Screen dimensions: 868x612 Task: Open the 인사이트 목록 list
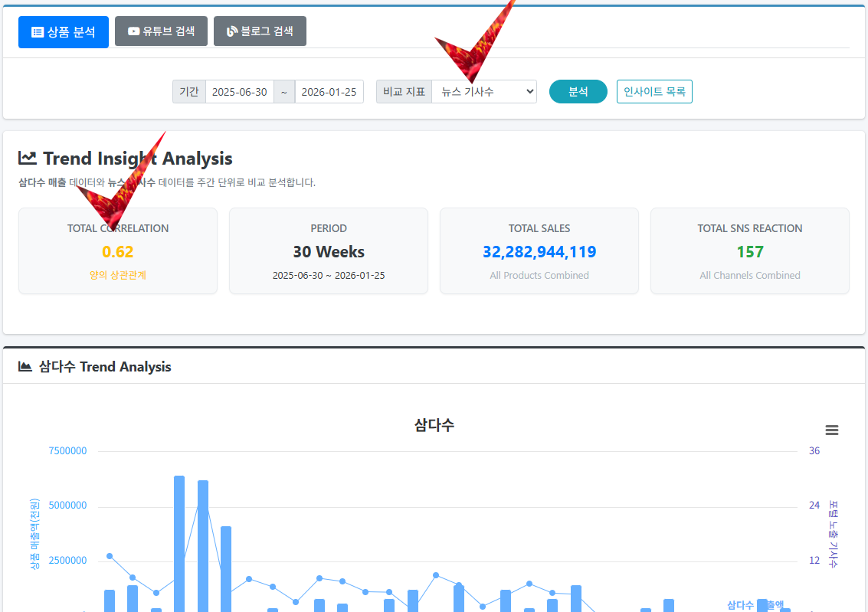pos(654,92)
